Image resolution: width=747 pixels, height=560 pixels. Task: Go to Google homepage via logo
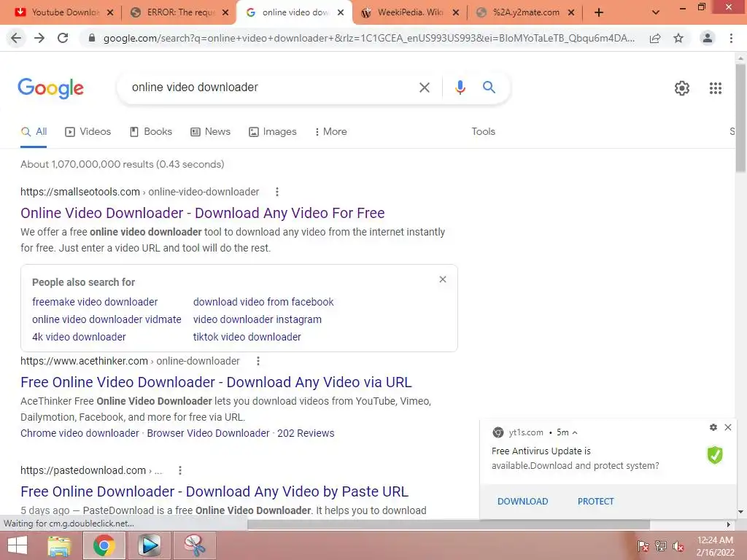pyautogui.click(x=51, y=88)
